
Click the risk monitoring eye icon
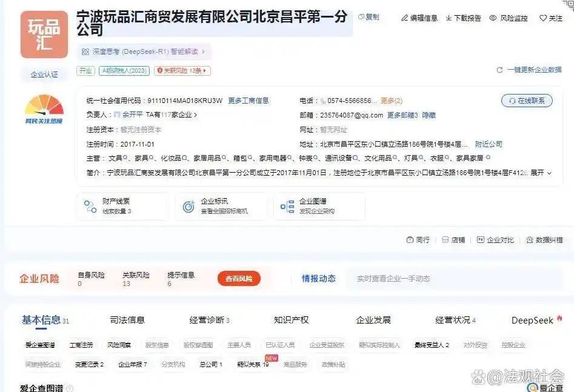coord(493,18)
